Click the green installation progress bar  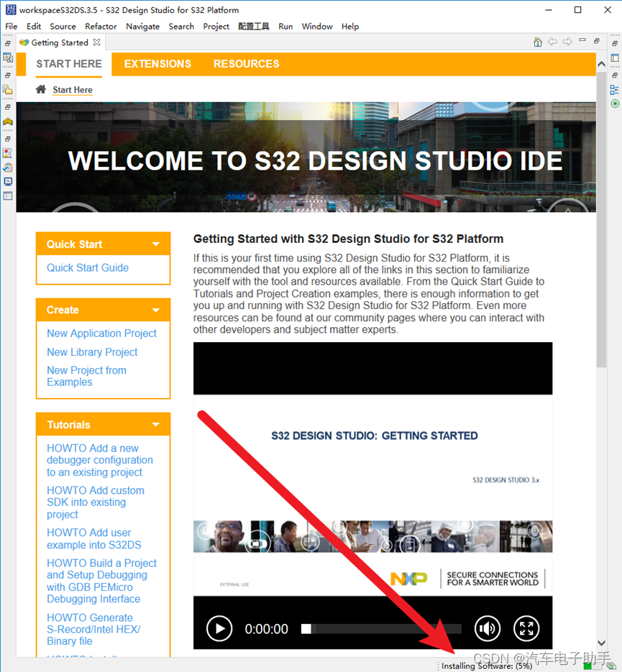click(593, 666)
